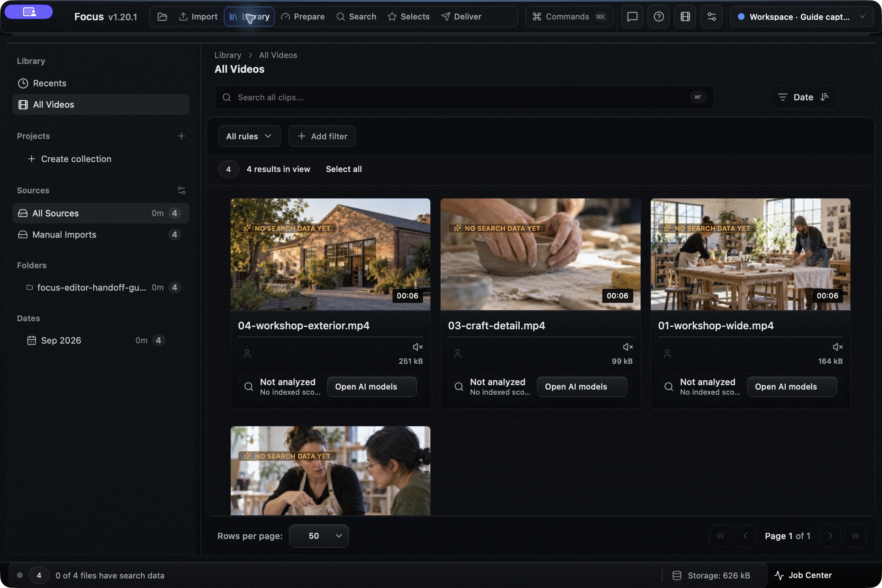The height and width of the screenshot is (588, 882).
Task: Open the settings sliders icon in top bar
Action: coord(711,17)
